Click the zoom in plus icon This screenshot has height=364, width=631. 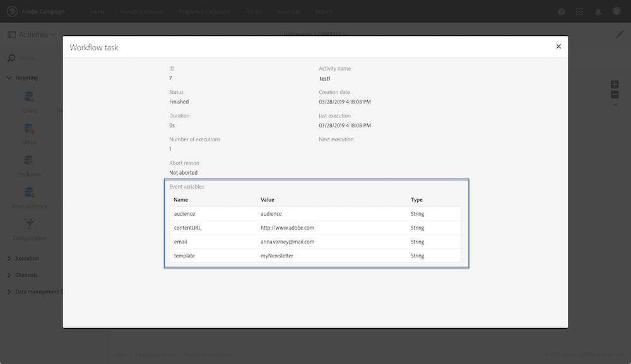pyautogui.click(x=615, y=85)
